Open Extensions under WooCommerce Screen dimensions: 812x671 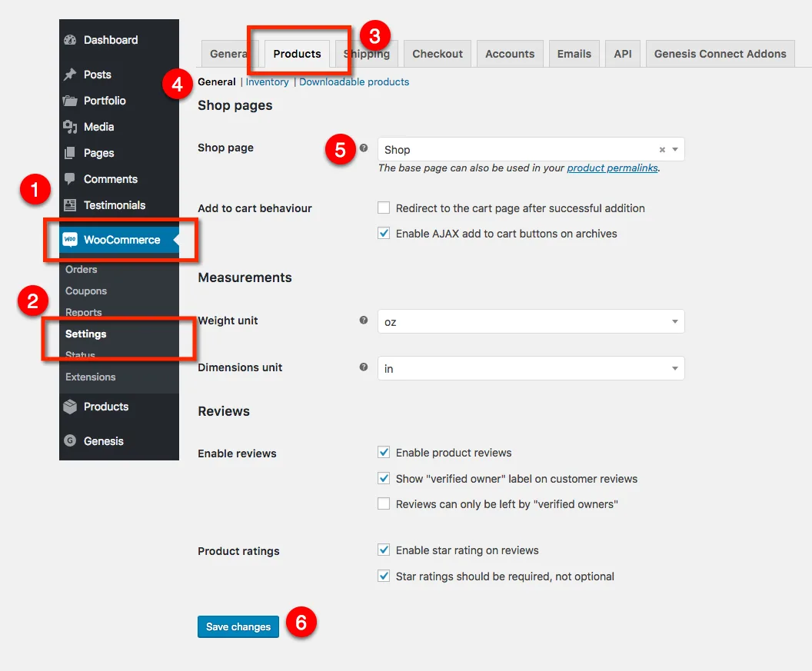point(91,377)
